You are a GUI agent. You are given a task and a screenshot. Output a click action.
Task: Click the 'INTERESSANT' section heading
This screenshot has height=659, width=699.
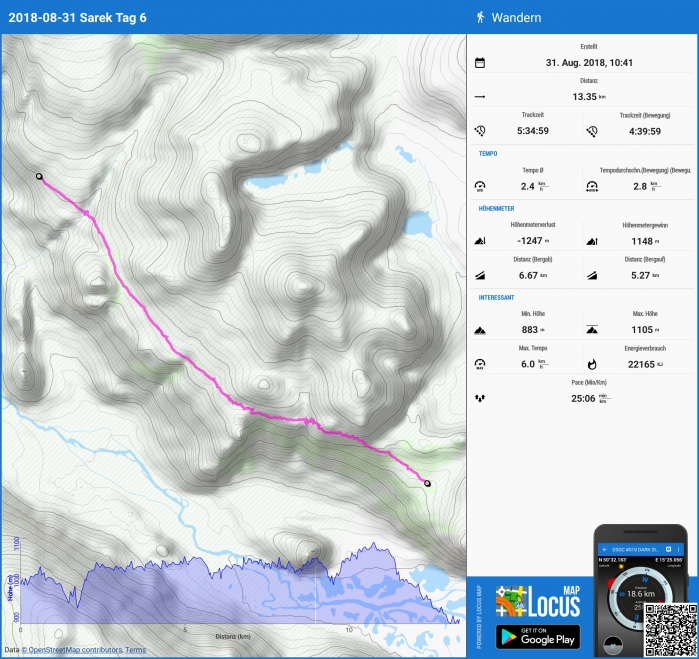click(496, 297)
